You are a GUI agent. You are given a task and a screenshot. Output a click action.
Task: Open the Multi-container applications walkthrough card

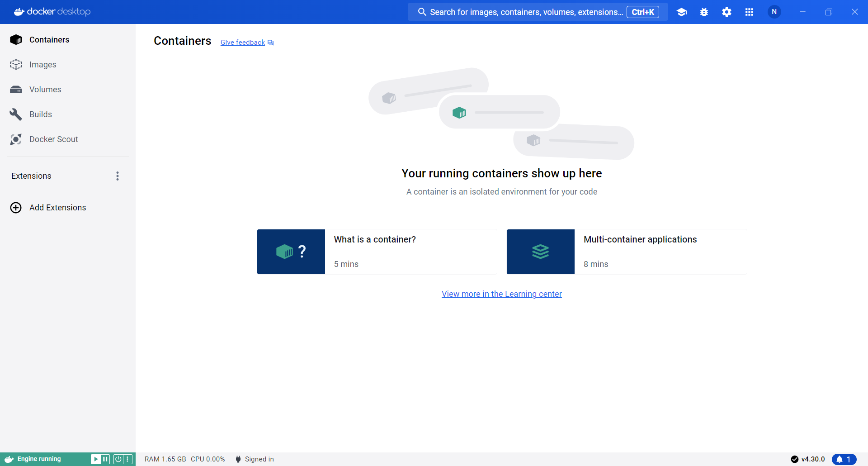(627, 252)
